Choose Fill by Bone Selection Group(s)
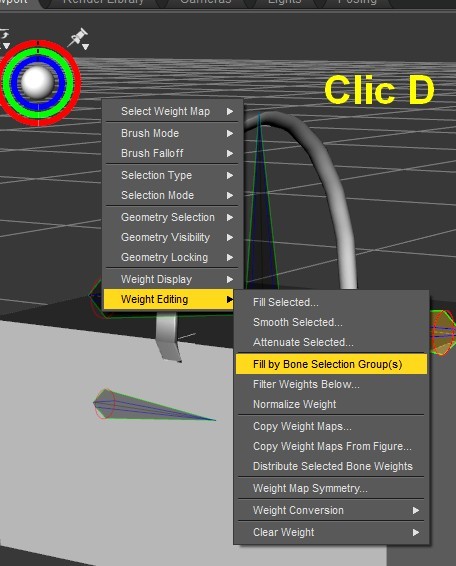 pos(331,364)
